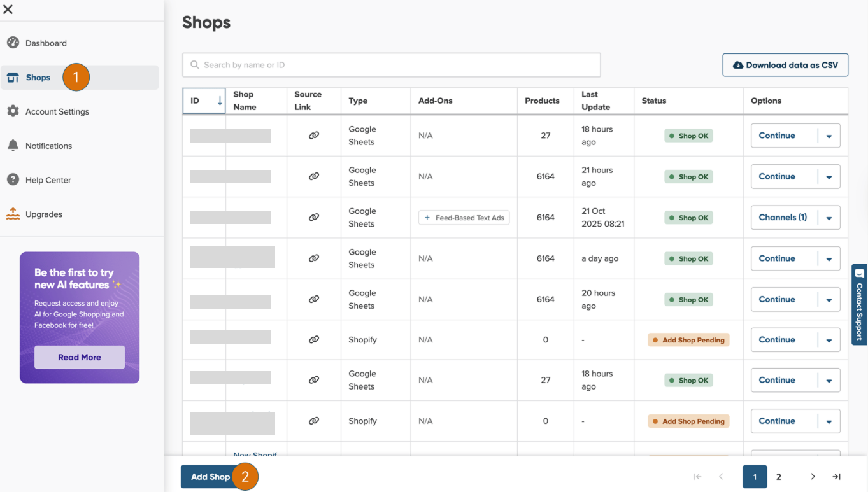
Task: Click the Notifications bell icon
Action: 13,146
